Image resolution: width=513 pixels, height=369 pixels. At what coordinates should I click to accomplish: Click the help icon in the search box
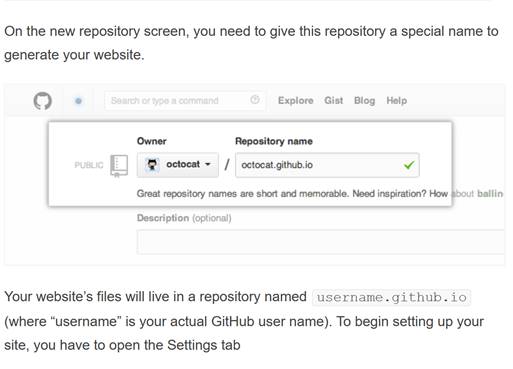pyautogui.click(x=255, y=100)
